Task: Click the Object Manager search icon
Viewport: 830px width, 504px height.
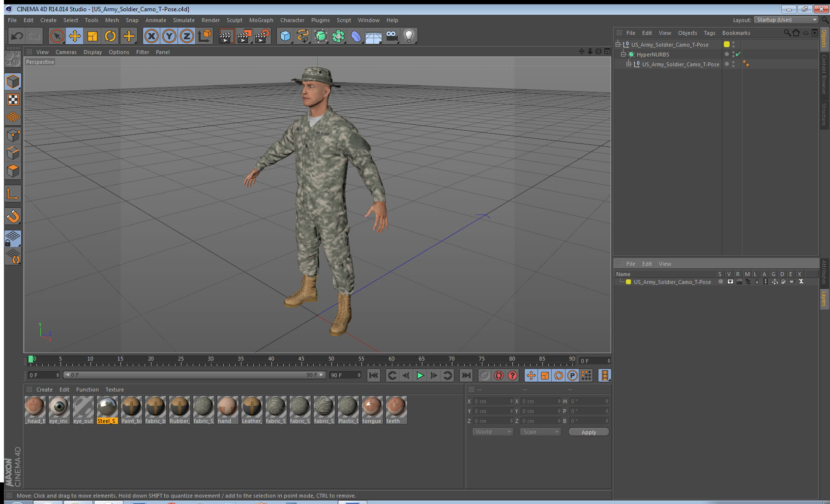Action: 787,33
